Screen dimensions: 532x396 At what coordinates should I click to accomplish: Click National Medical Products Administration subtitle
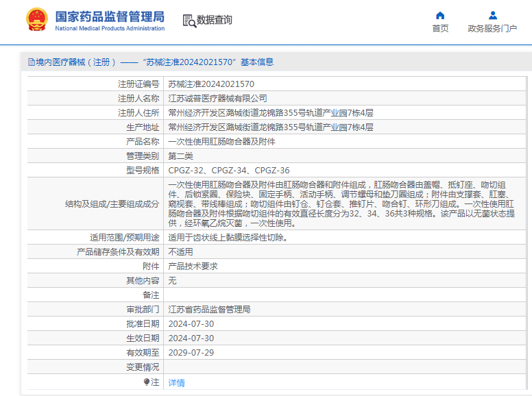[x=110, y=29]
